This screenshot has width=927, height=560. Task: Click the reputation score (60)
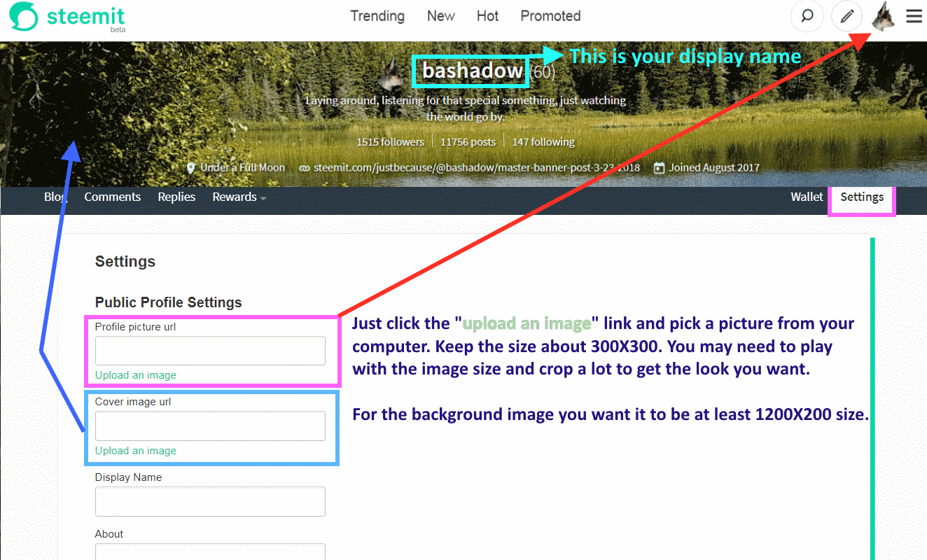pyautogui.click(x=542, y=71)
